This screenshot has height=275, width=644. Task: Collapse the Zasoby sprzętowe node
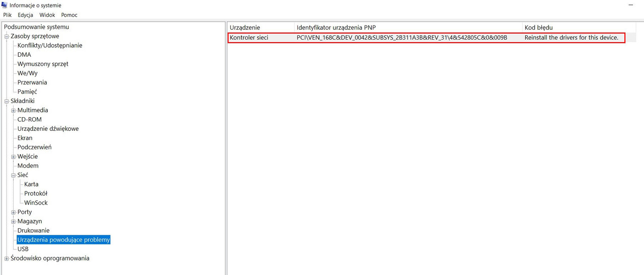(x=7, y=36)
